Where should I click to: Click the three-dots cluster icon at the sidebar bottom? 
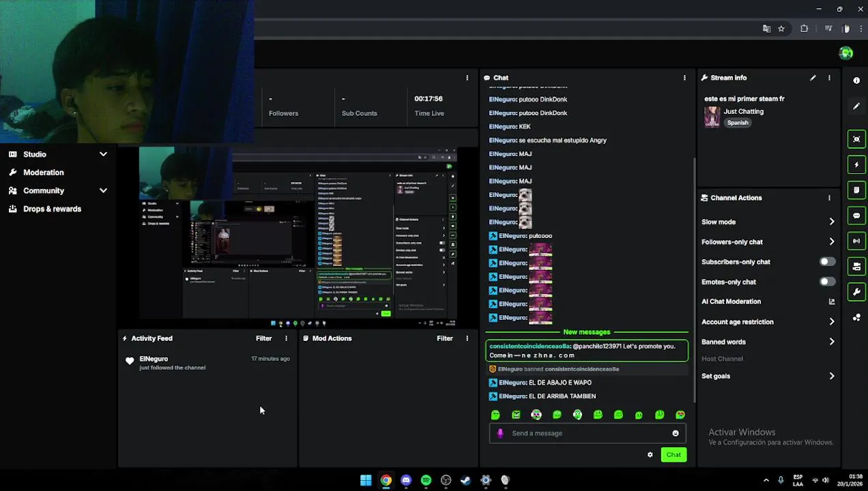click(856, 318)
